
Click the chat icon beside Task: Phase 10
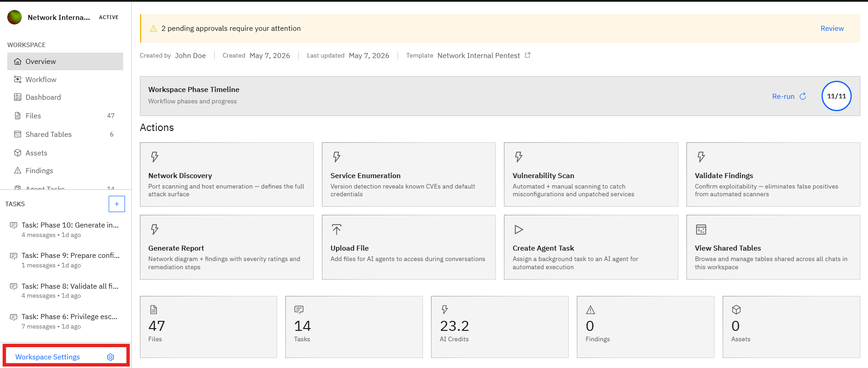click(14, 225)
